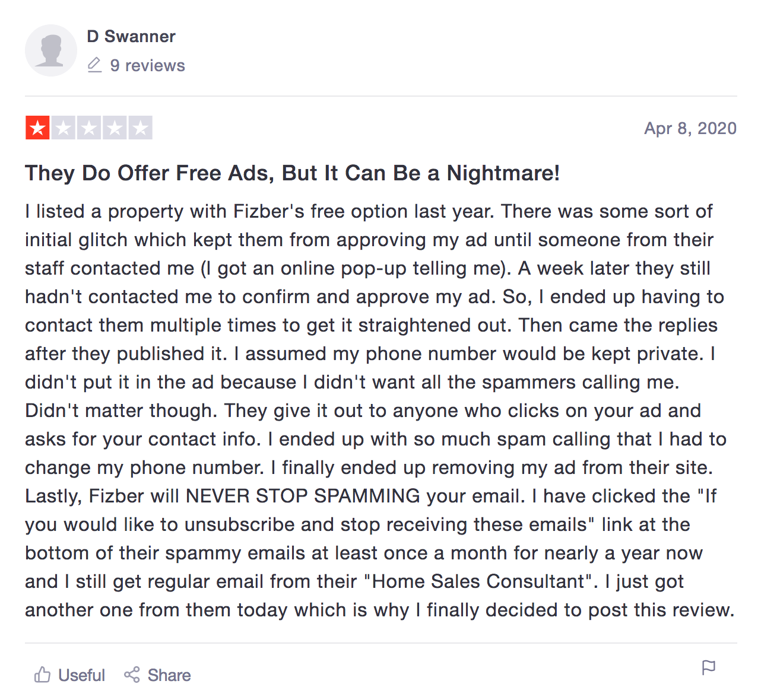Image resolution: width=761 pixels, height=700 pixels.
Task: Open the review title about Free Ads
Action: tap(292, 173)
